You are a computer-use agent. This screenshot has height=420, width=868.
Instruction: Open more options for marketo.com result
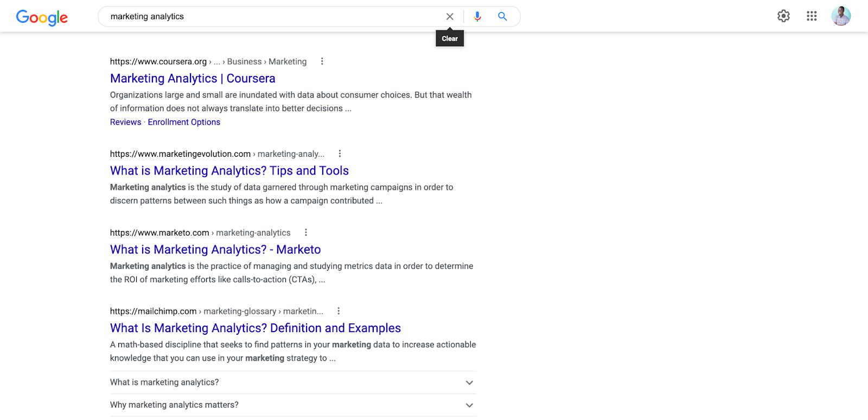click(x=306, y=232)
